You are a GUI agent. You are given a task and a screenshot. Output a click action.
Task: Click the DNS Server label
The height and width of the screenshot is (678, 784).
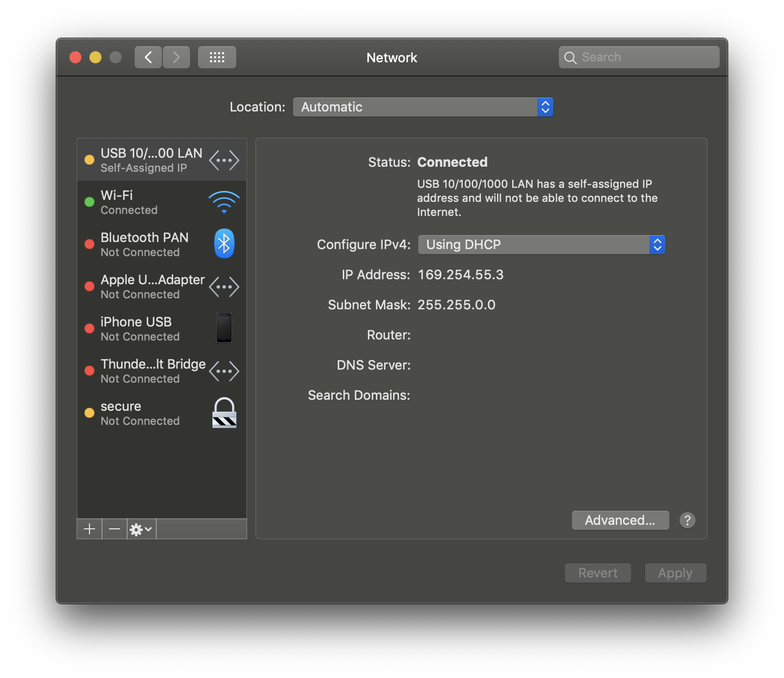click(x=373, y=365)
